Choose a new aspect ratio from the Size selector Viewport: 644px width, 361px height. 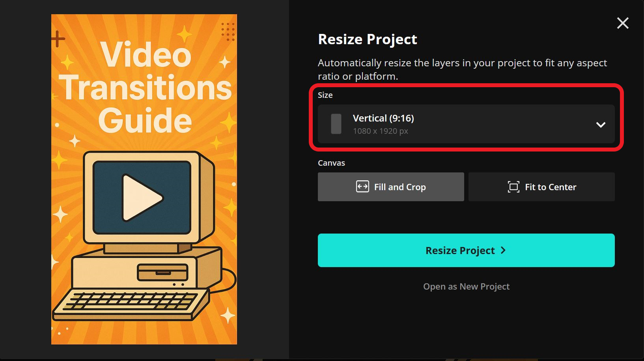click(466, 124)
